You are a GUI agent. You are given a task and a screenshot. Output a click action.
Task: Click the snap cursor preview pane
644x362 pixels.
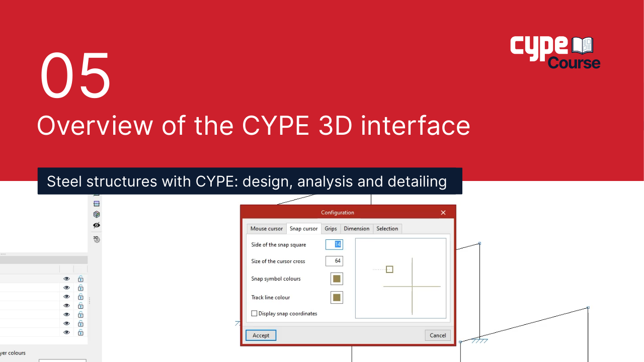400,279
